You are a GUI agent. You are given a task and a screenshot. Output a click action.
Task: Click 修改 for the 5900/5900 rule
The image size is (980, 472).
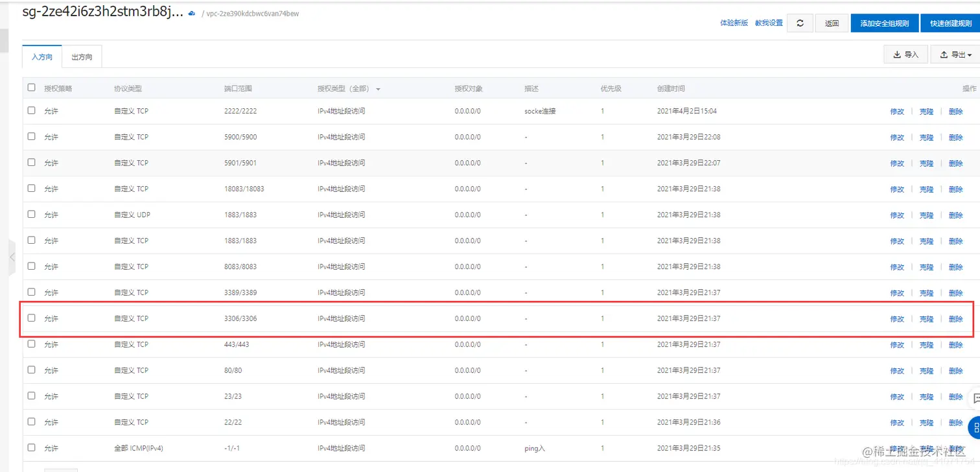tap(897, 137)
